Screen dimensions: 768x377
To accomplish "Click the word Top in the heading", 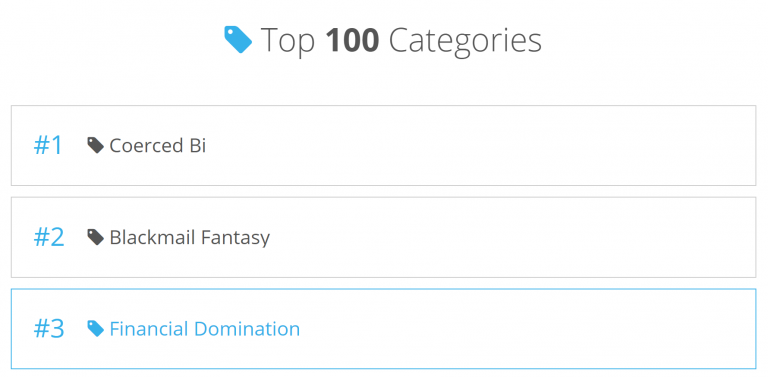I will 288,41.
